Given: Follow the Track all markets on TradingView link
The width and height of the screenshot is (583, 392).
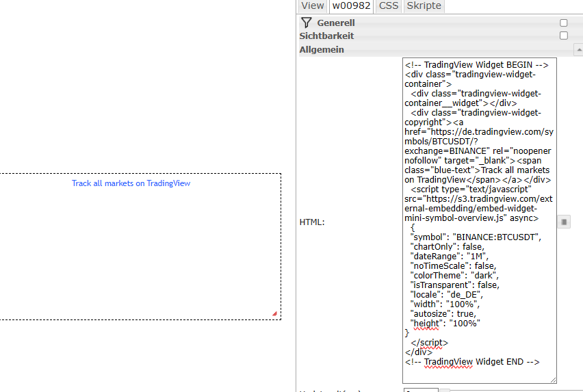Looking at the screenshot, I should 131,183.
